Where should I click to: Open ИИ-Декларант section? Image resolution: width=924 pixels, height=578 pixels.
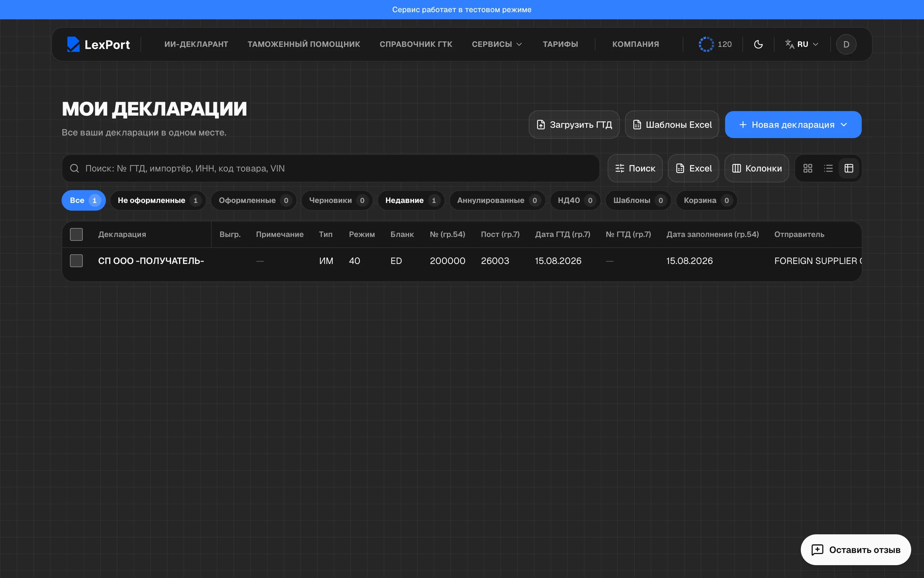(196, 44)
